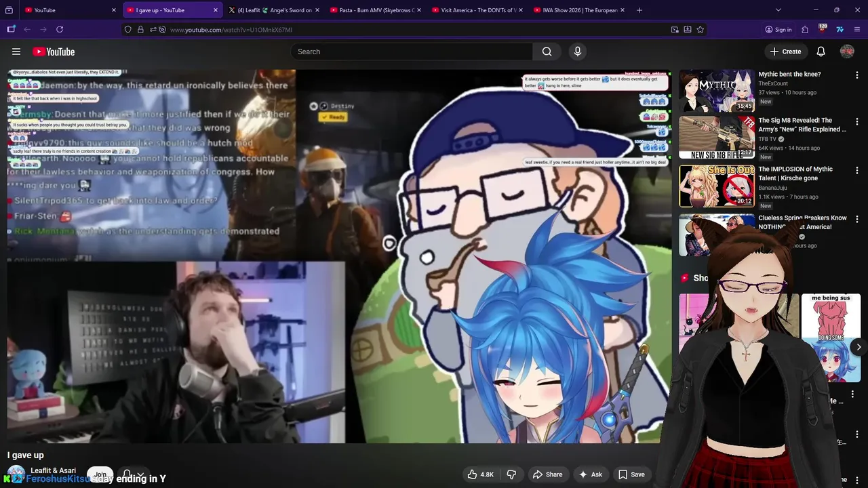Viewport: 868px width, 488px height.
Task: Go to YouTube home via the logo
Action: (x=54, y=52)
